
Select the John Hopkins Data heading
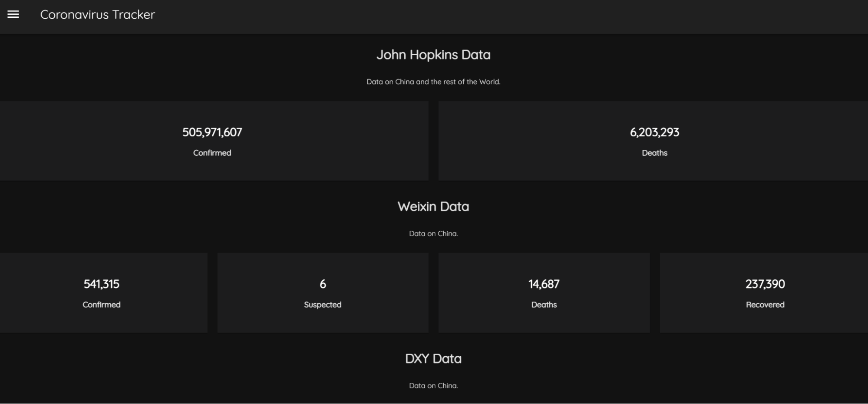(x=433, y=55)
